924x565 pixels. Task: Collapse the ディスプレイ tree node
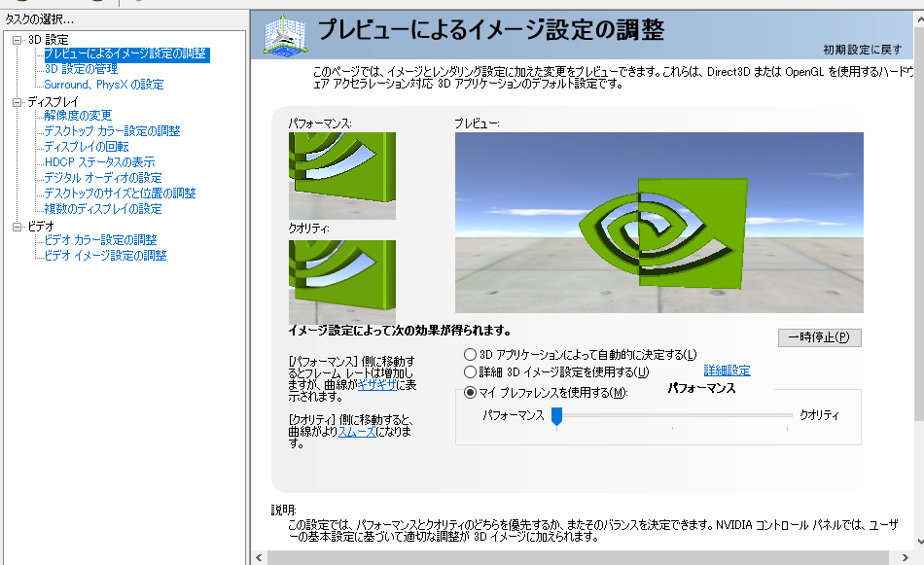point(18,102)
